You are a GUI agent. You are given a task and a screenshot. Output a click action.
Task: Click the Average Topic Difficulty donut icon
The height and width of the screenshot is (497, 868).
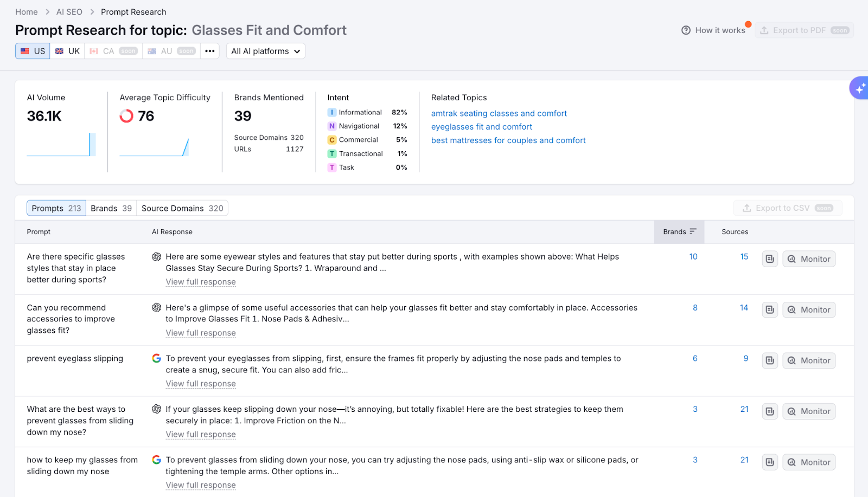(126, 116)
